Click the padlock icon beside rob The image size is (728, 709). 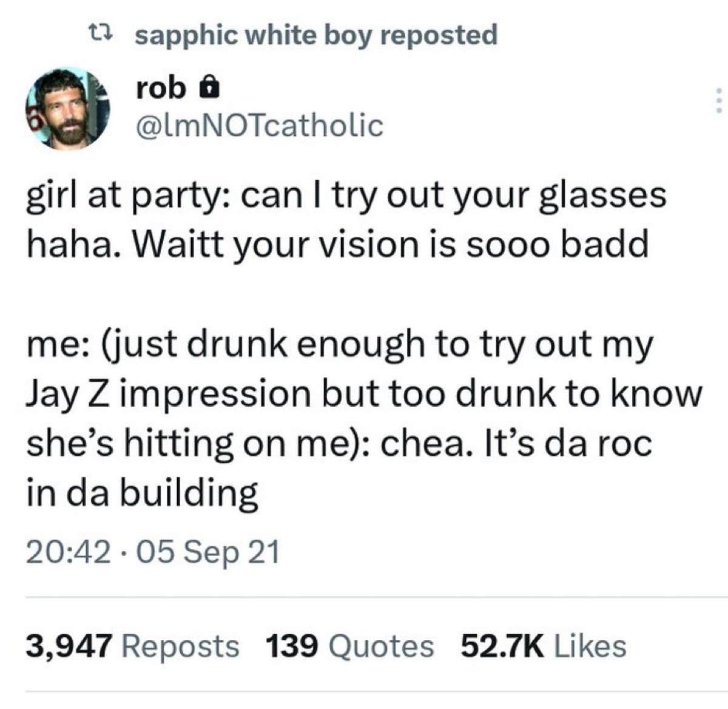tap(209, 89)
